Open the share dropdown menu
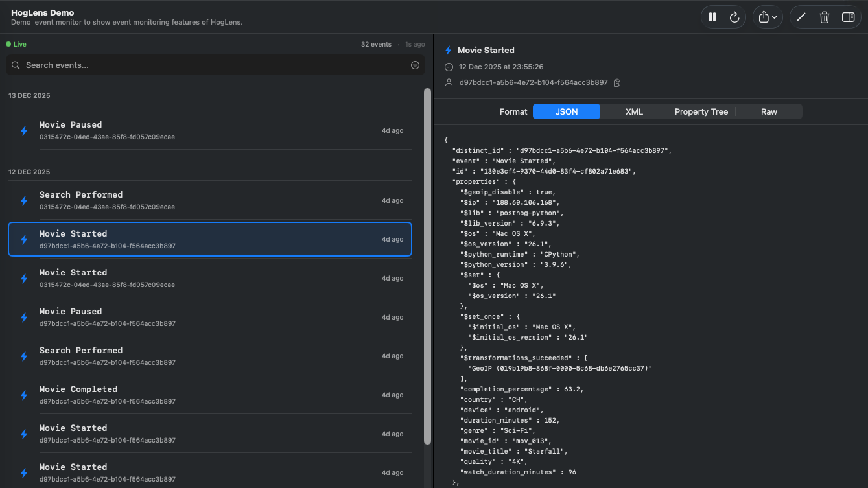The height and width of the screenshot is (488, 868). click(x=768, y=17)
